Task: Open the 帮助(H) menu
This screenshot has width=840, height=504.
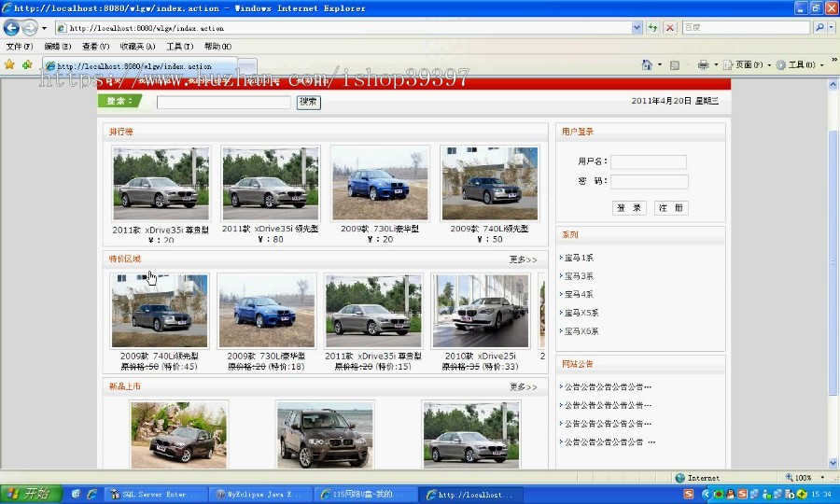Action: (x=217, y=47)
